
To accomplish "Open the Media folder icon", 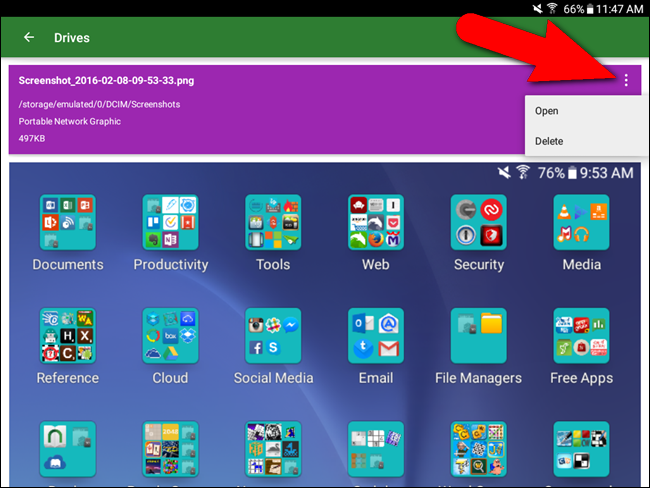I will (581, 223).
